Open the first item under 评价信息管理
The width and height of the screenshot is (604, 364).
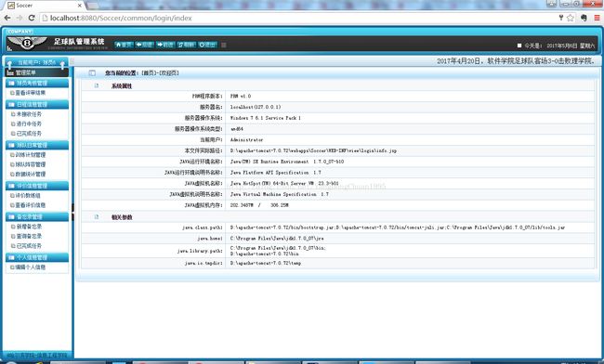click(28, 196)
